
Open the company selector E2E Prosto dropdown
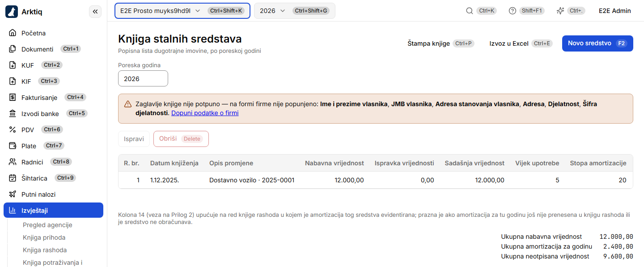(182, 11)
